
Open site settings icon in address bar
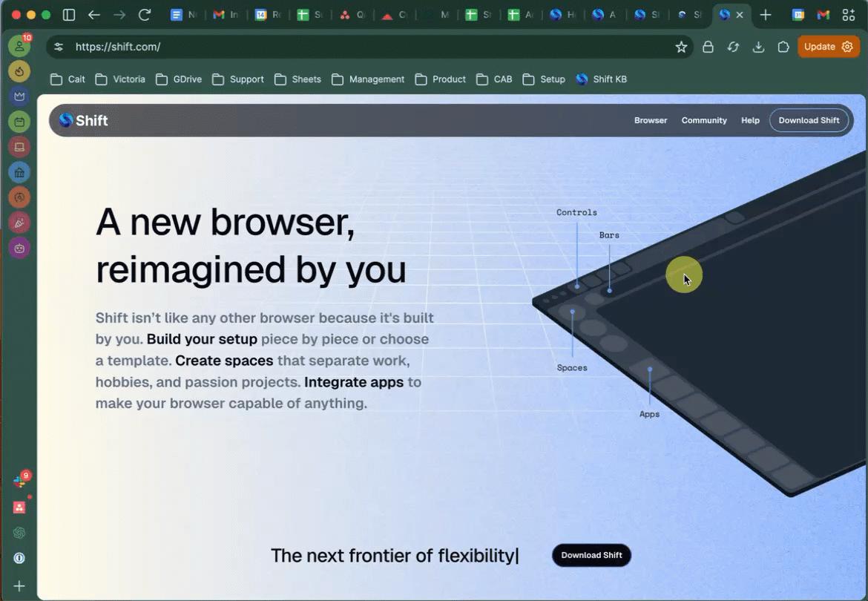point(59,47)
